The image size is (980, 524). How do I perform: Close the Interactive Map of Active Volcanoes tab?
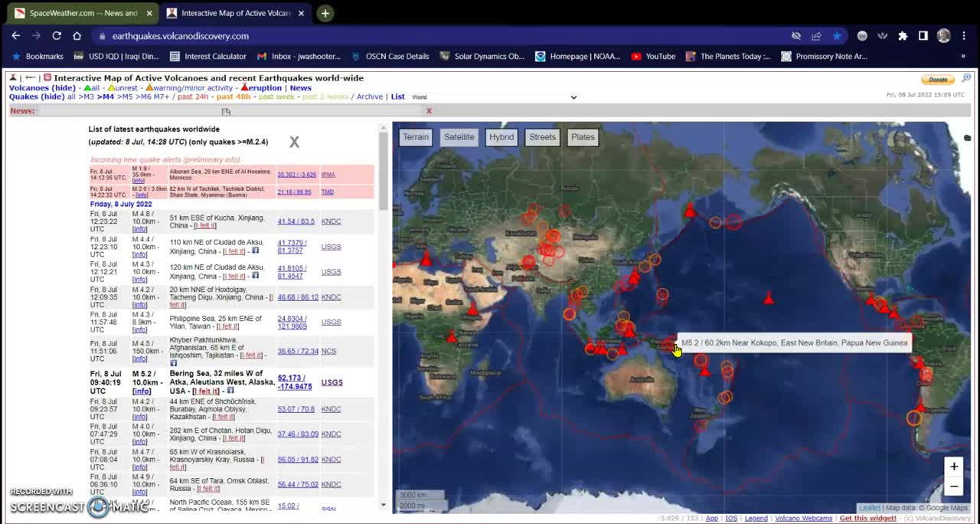click(302, 13)
